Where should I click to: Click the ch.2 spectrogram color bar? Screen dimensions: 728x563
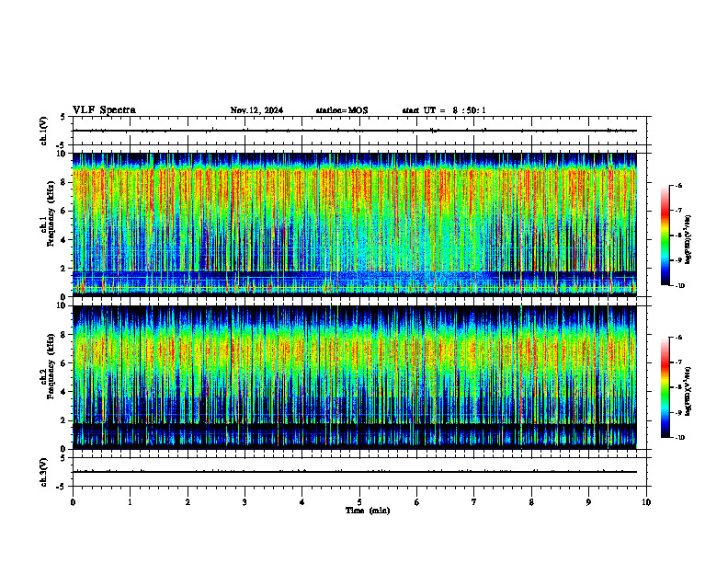click(665, 387)
